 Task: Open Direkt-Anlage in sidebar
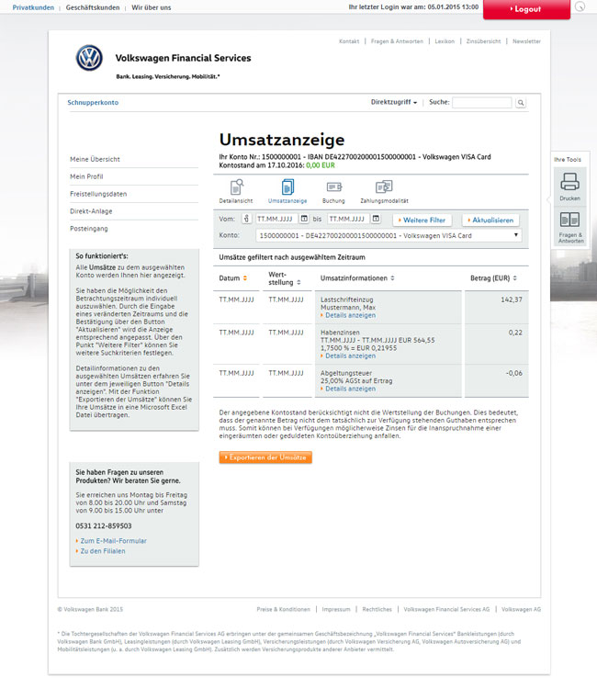[91, 211]
